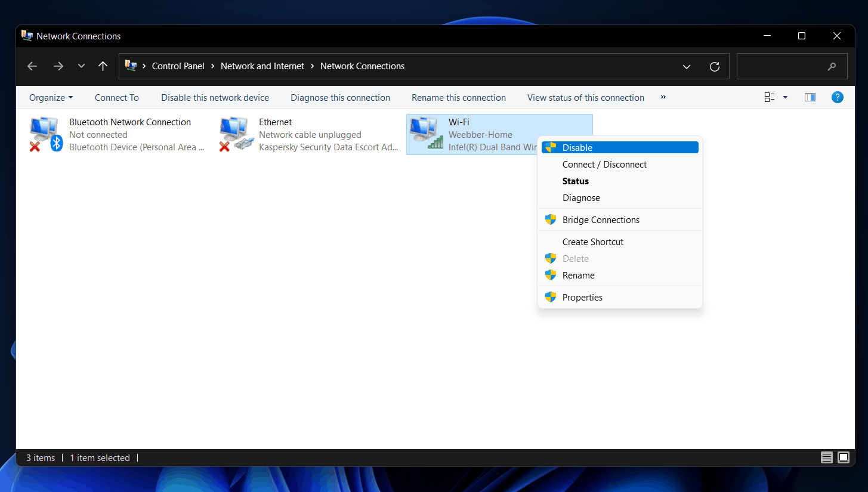
Task: Open the Organize dropdown
Action: [x=51, y=97]
